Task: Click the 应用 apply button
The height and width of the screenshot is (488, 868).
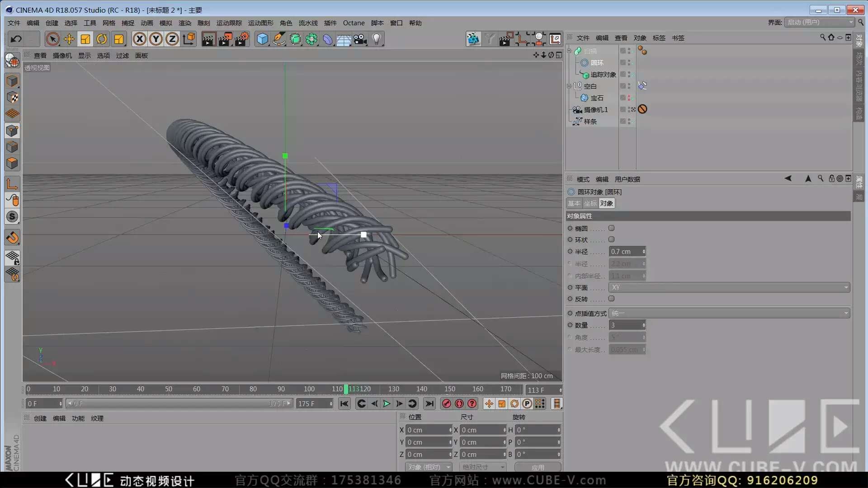Action: pyautogui.click(x=538, y=467)
